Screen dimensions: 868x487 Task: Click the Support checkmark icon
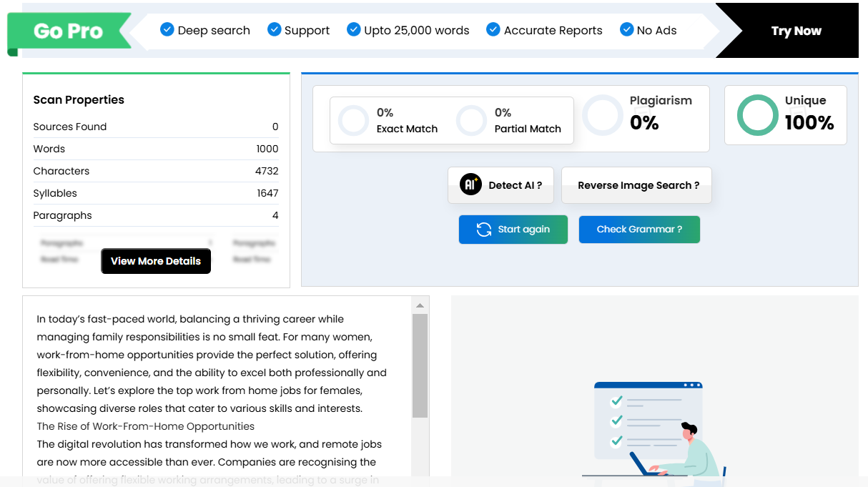coord(274,29)
